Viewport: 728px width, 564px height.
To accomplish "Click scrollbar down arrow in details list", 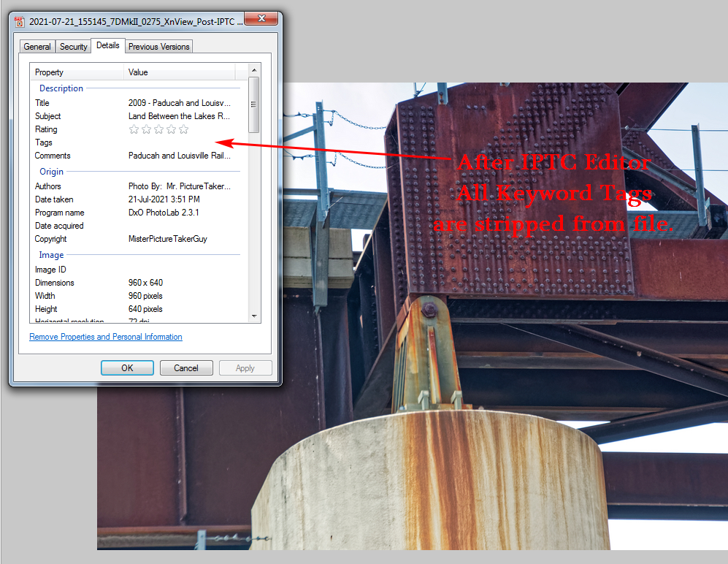I will click(x=254, y=316).
